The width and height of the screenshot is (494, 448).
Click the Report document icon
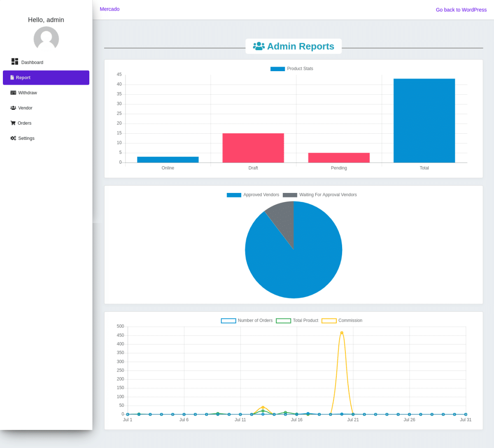click(12, 77)
